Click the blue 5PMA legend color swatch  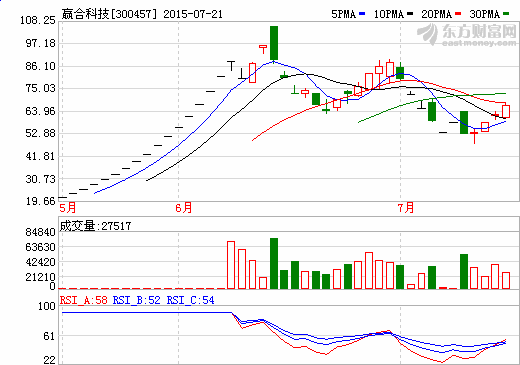(362, 14)
